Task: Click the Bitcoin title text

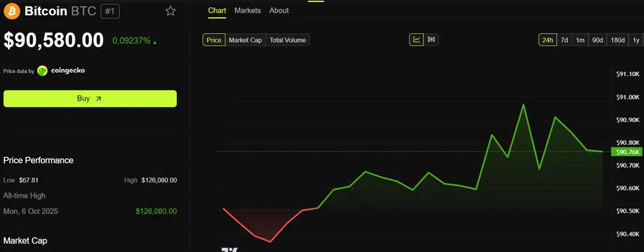Action: pos(46,11)
